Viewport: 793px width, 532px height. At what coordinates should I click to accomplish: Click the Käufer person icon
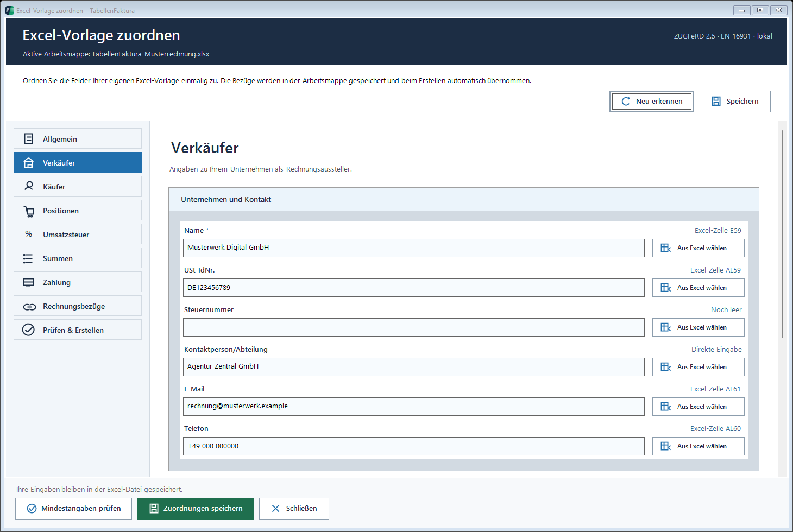click(29, 186)
